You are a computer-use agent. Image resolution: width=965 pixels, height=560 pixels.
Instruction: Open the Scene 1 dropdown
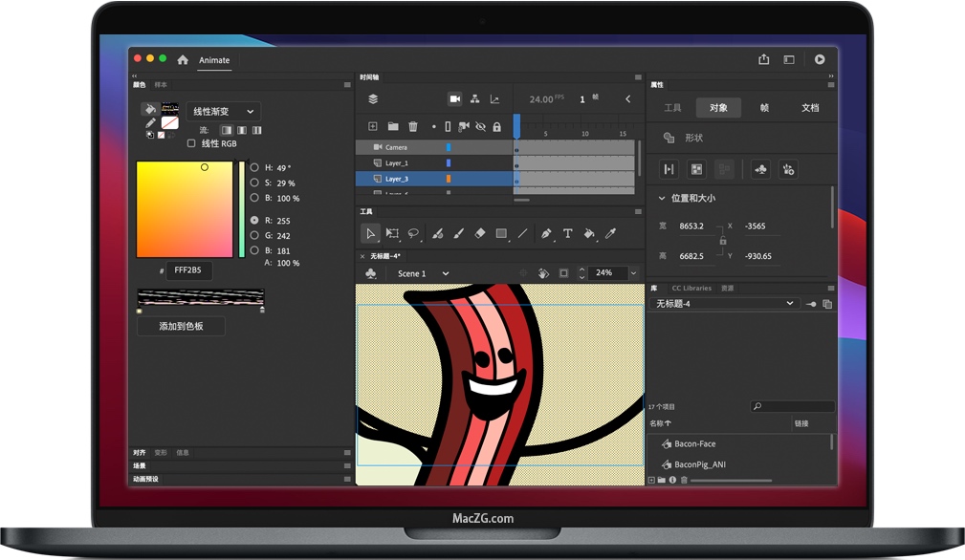(x=424, y=273)
